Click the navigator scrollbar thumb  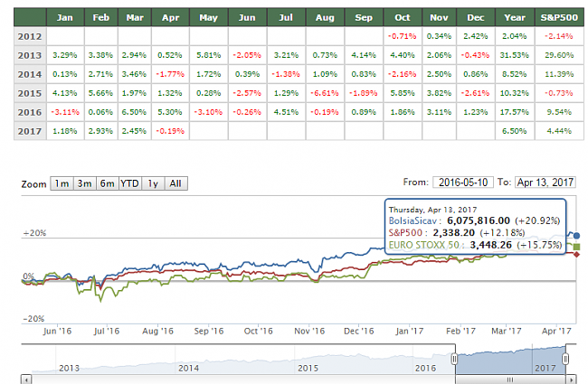click(x=510, y=379)
